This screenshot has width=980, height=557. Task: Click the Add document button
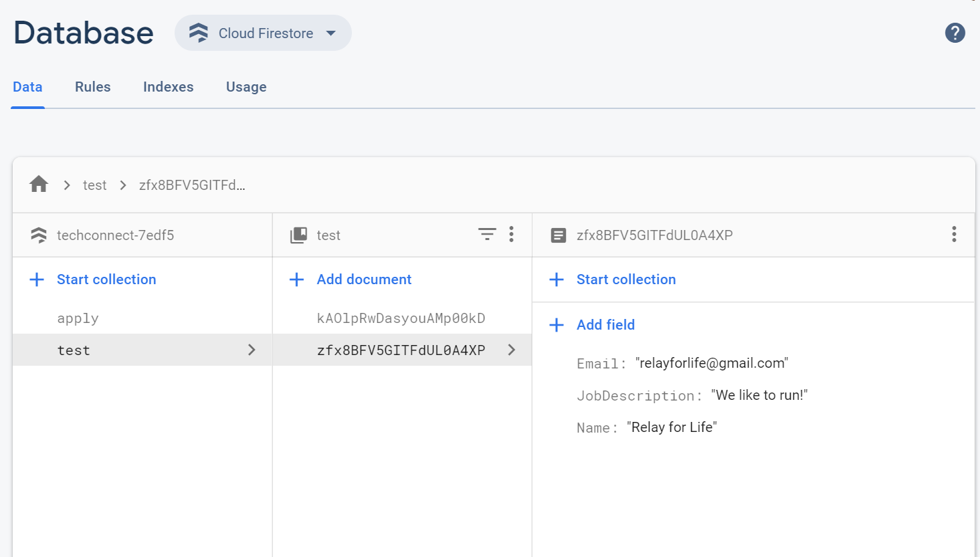point(363,280)
